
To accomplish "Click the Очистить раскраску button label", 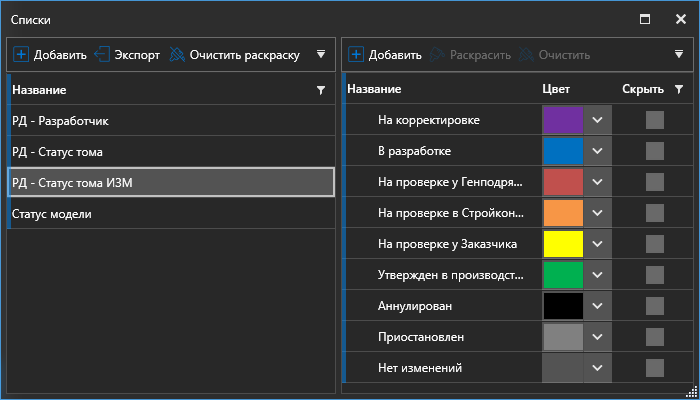I will (244, 55).
